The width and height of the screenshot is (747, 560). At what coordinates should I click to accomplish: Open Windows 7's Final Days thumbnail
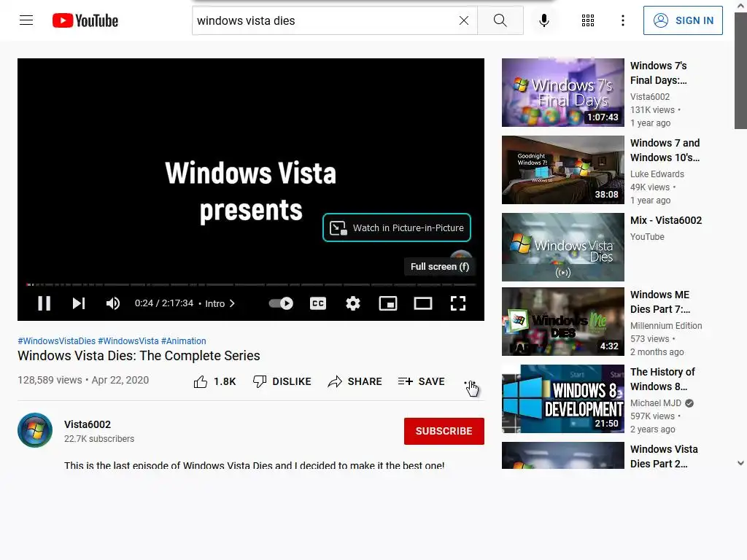tap(562, 93)
